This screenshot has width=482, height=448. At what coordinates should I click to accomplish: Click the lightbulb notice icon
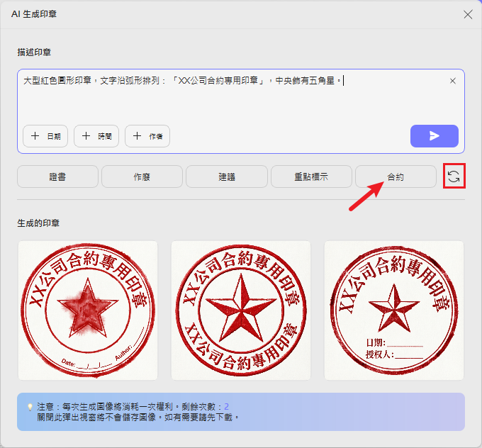coord(30,407)
